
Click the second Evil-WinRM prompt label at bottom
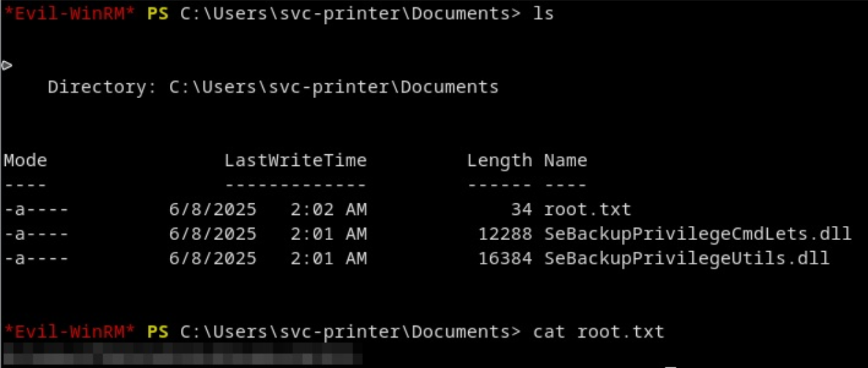[x=69, y=332]
